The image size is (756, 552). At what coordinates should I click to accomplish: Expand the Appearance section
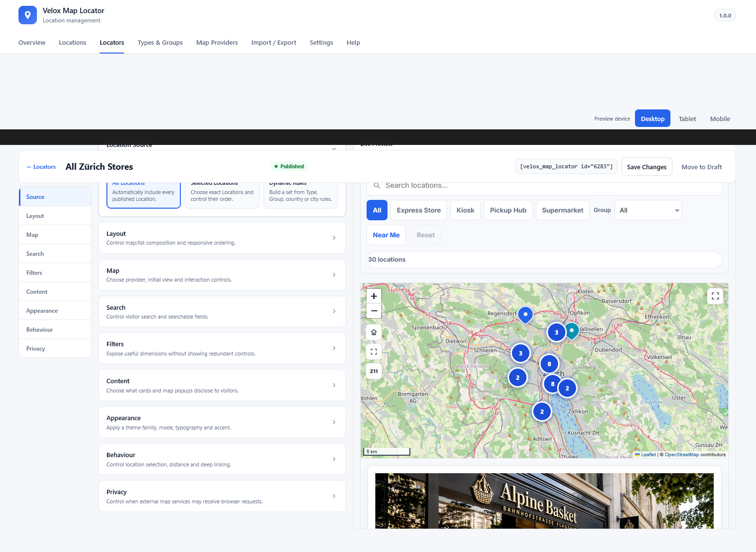point(222,422)
